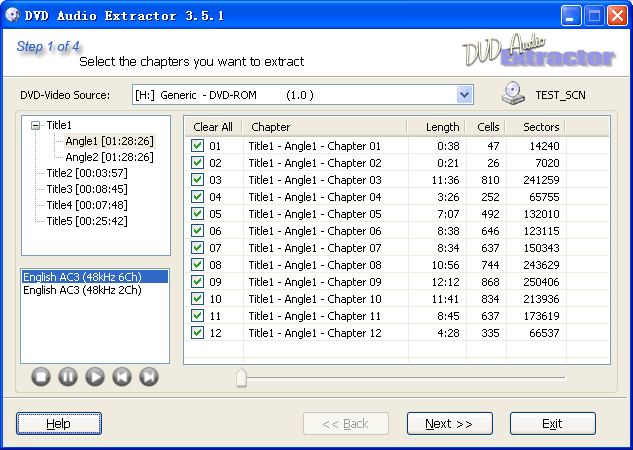Uncheck chapter 02 checkbox

[x=197, y=163]
